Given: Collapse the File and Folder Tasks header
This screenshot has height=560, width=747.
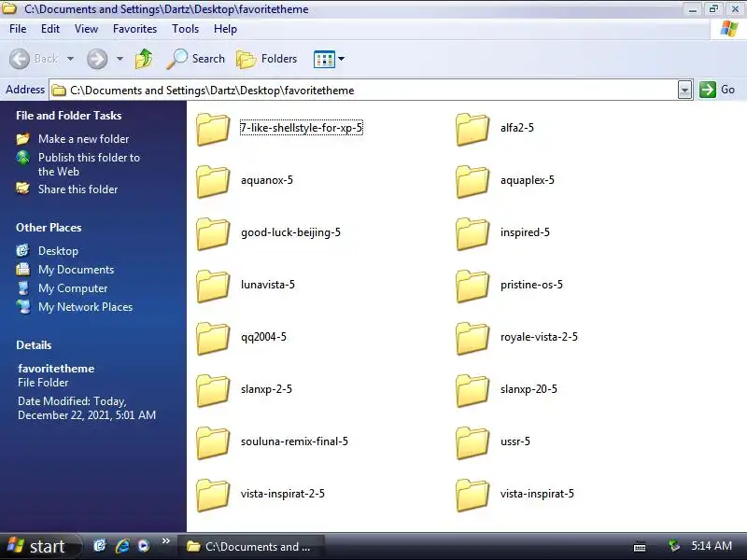Looking at the screenshot, I should coord(68,116).
